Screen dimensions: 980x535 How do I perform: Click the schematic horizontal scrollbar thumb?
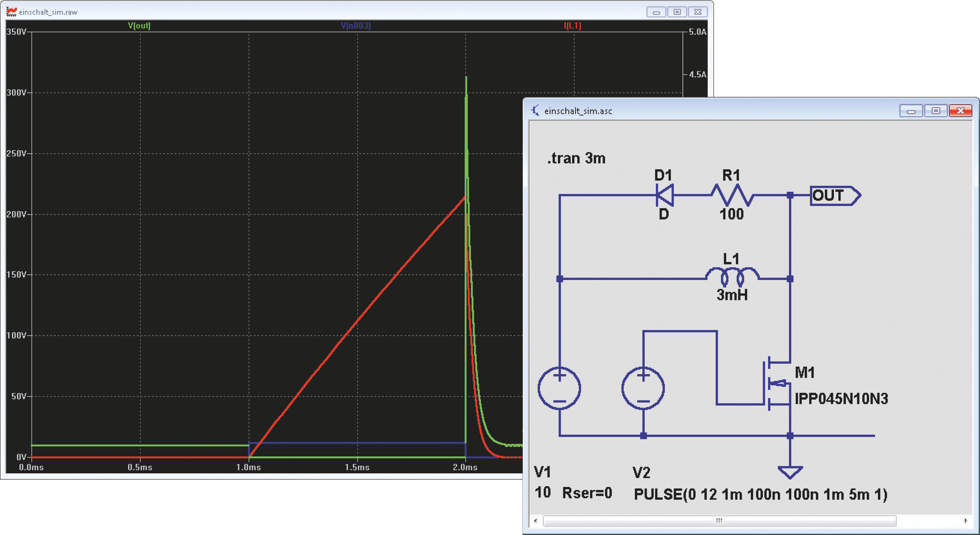point(719,521)
